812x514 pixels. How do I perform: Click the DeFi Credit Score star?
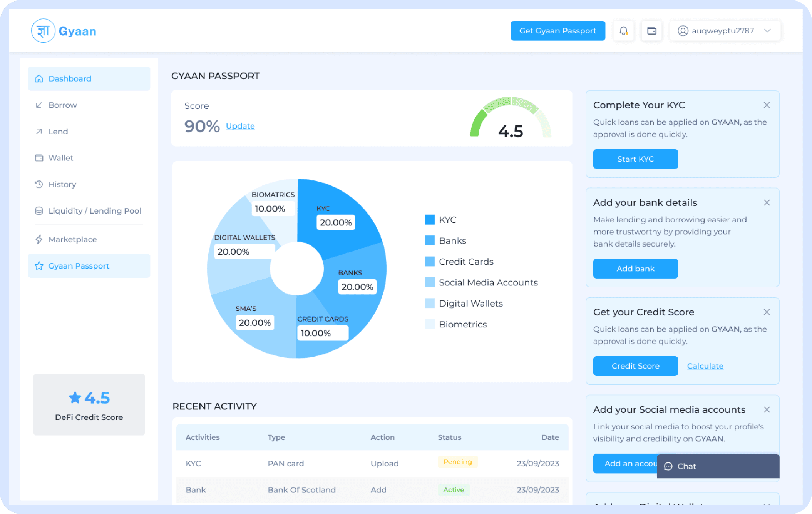point(75,397)
